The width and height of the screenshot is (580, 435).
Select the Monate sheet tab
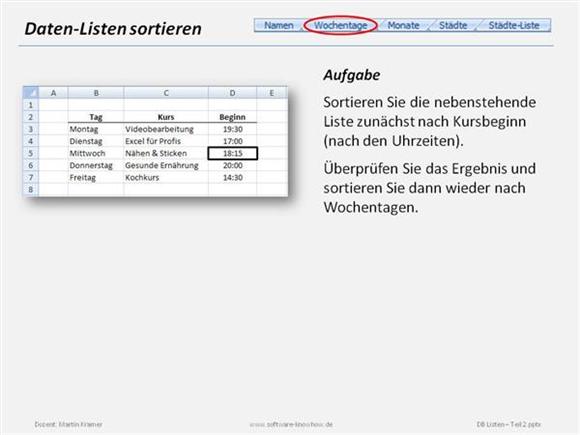(x=403, y=26)
